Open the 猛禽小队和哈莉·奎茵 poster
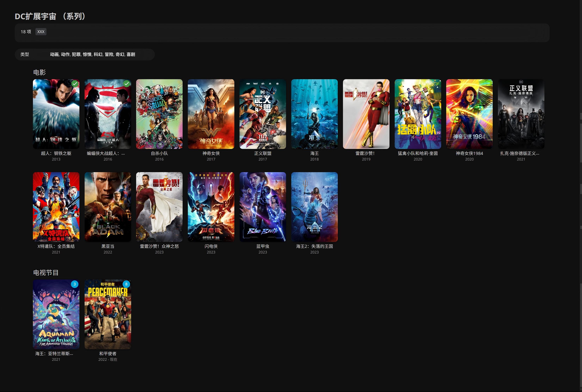The width and height of the screenshot is (582, 392). [418, 114]
